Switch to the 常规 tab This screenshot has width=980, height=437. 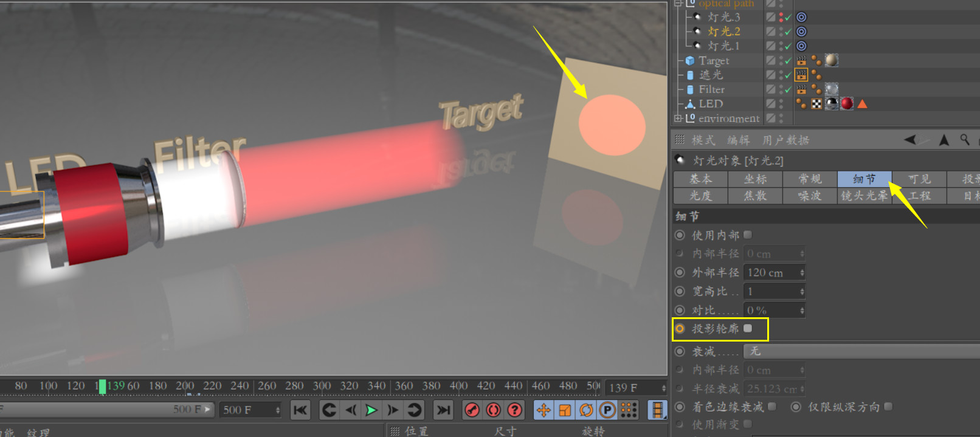[x=810, y=179]
